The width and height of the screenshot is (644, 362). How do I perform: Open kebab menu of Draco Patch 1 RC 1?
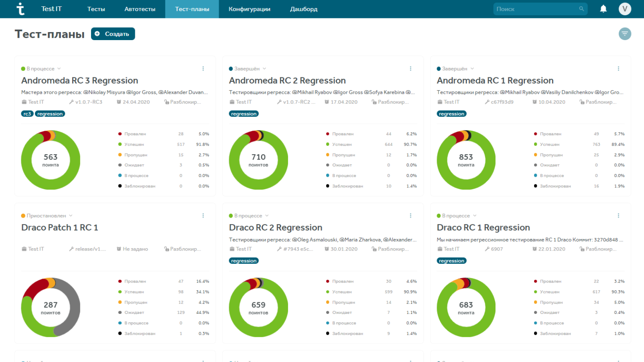203,216
